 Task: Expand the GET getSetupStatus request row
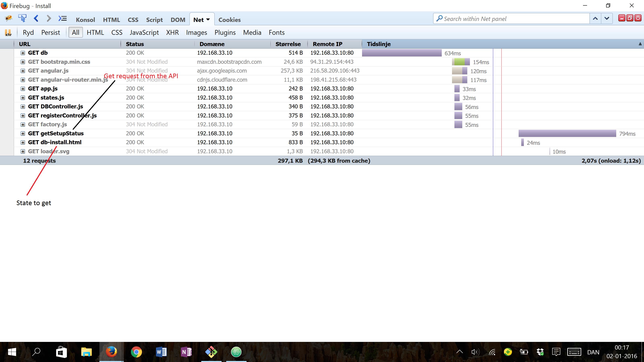(23, 133)
